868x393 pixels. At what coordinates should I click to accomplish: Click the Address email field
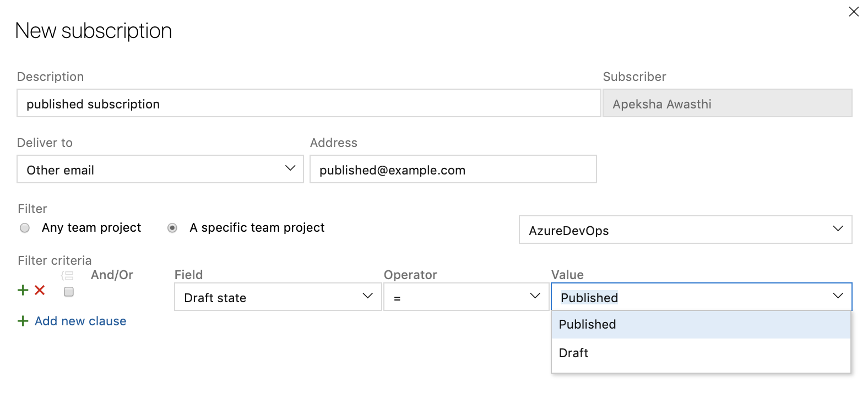pyautogui.click(x=453, y=170)
